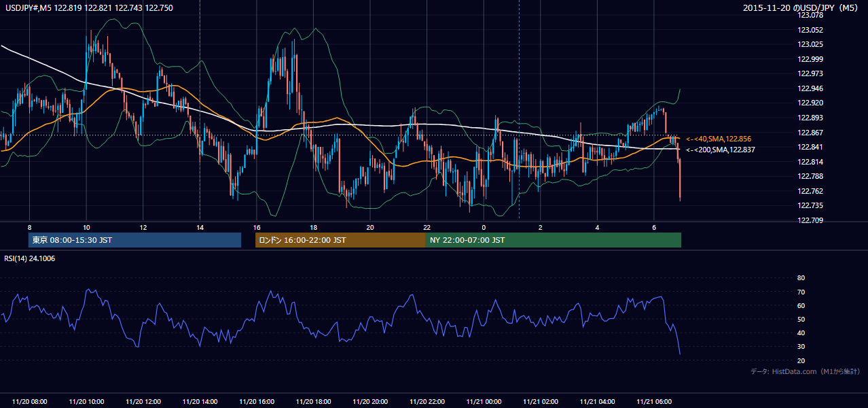Click price axis value 123.025

tap(811, 44)
